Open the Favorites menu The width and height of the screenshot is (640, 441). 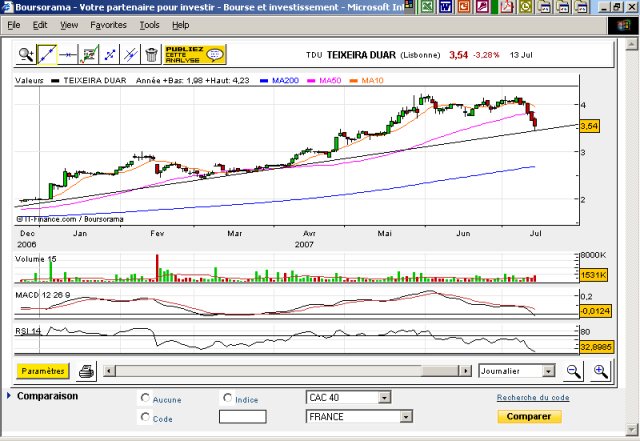click(109, 25)
